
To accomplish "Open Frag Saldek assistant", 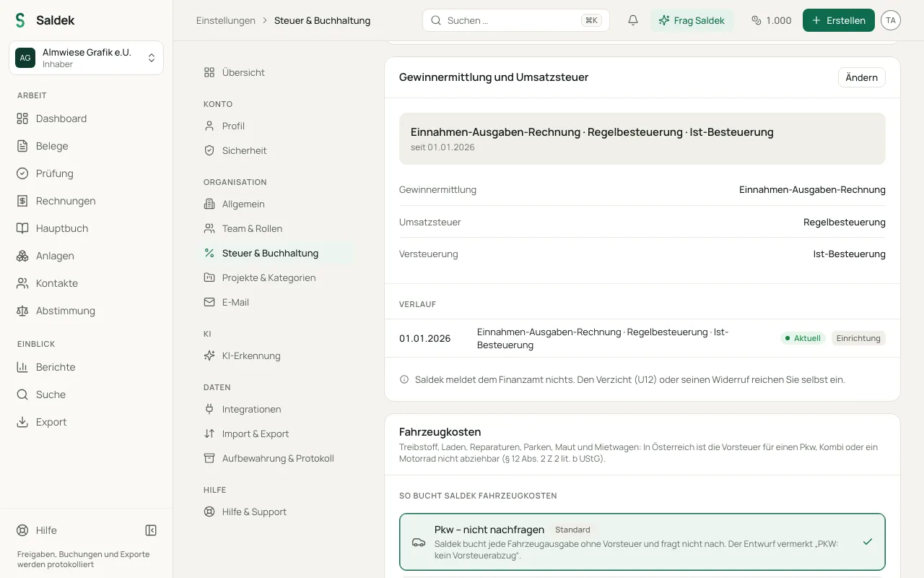I will [692, 20].
